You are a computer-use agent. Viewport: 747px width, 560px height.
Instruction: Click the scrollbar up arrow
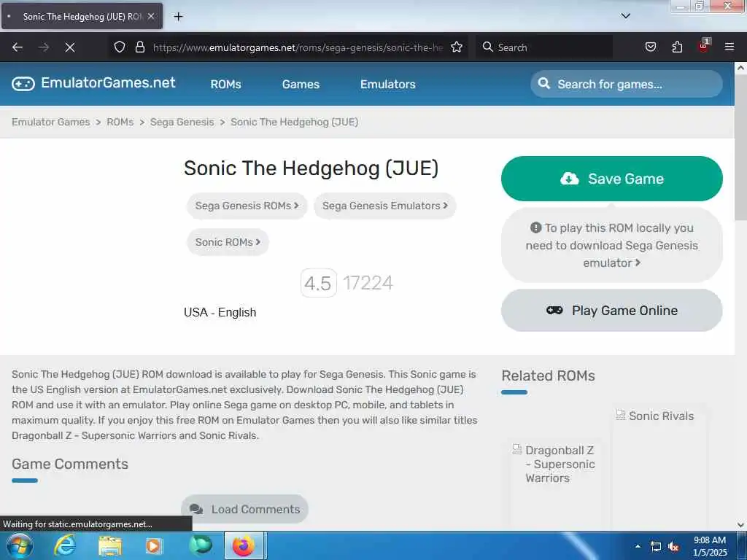(740, 68)
